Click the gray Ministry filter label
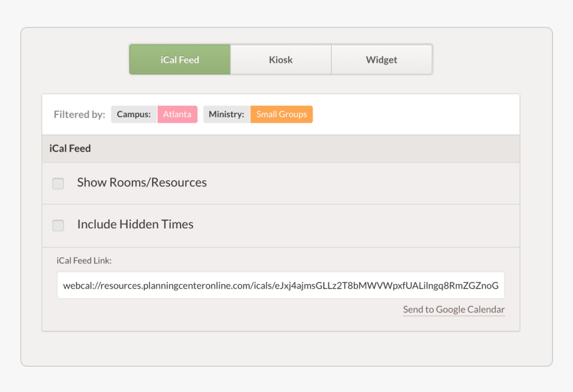The width and height of the screenshot is (573, 392). pyautogui.click(x=227, y=114)
